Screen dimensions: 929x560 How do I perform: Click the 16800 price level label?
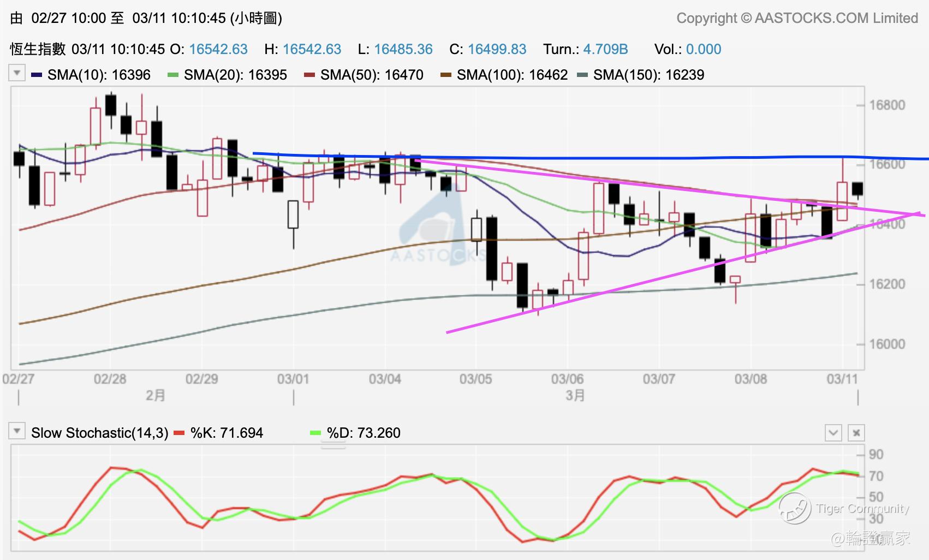tap(887, 105)
